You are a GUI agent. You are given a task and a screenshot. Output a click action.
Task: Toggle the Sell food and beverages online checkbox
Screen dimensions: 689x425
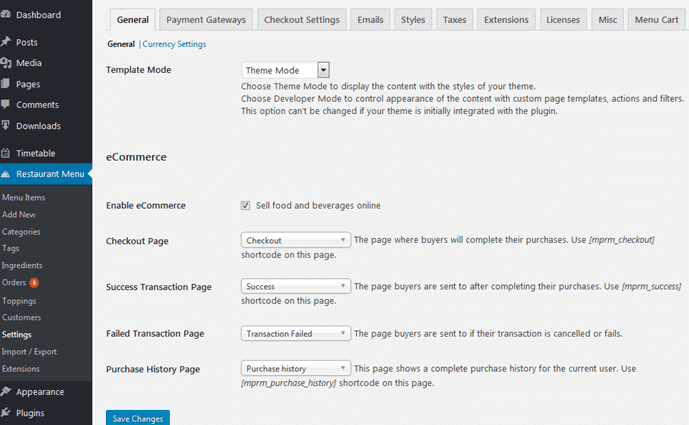[x=246, y=206]
